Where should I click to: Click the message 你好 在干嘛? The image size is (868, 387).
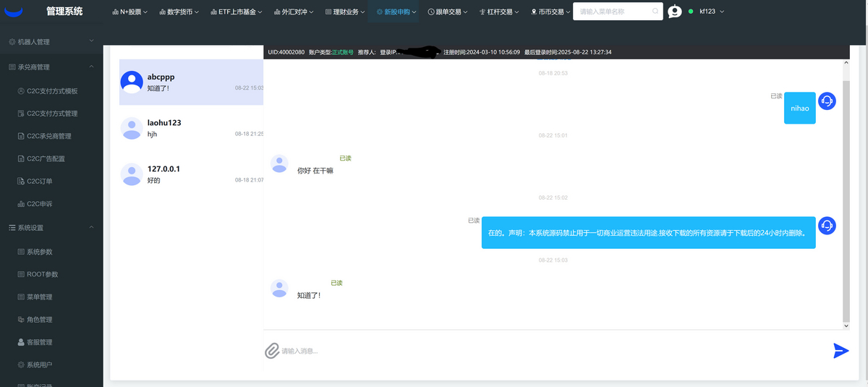pos(315,171)
